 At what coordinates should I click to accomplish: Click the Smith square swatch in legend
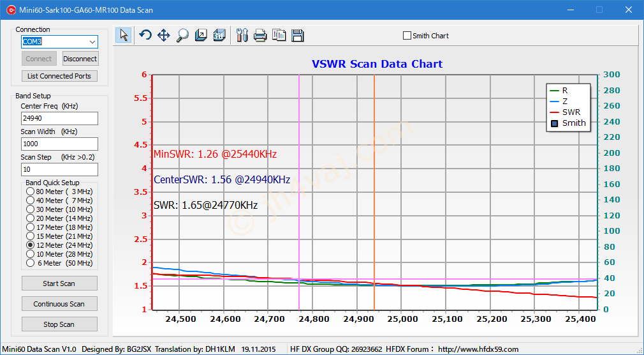[555, 123]
